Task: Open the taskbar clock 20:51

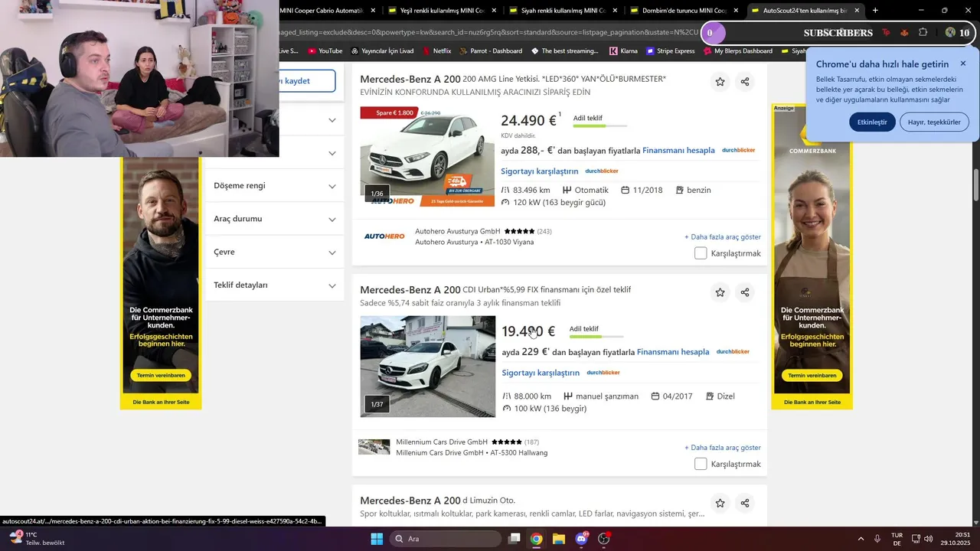Action: 956,539
